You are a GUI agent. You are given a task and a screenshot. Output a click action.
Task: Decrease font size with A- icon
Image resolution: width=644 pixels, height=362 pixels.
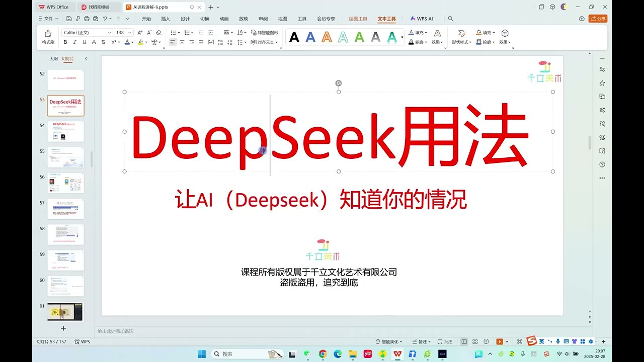point(149,33)
